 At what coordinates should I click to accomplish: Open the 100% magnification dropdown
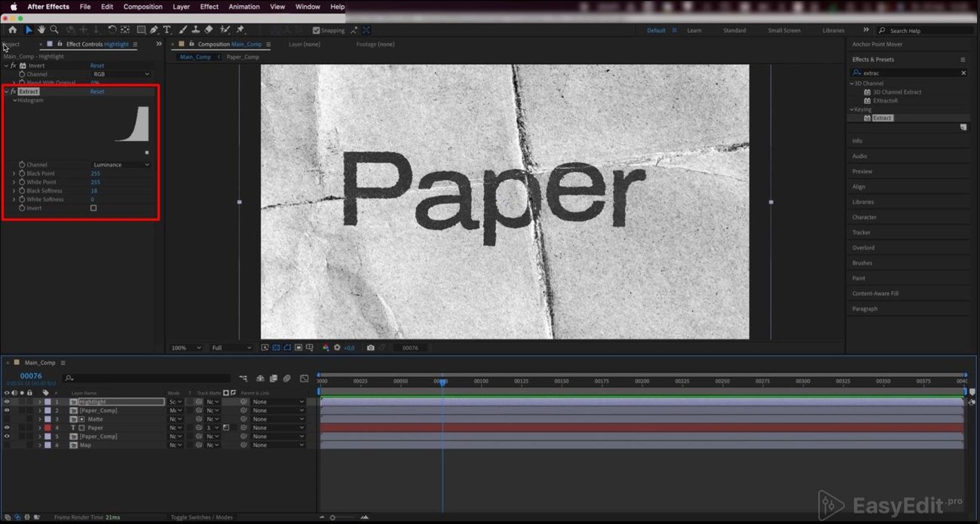[x=186, y=348]
